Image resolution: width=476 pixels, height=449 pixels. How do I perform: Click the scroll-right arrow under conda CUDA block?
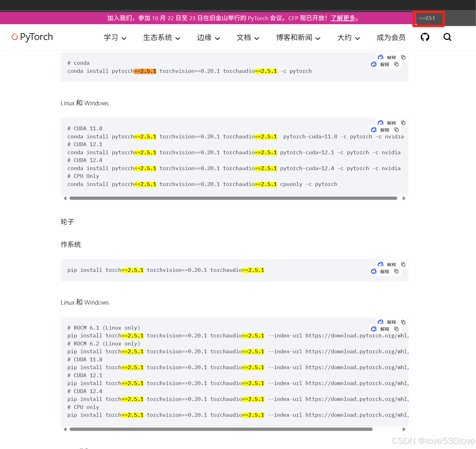(x=404, y=198)
